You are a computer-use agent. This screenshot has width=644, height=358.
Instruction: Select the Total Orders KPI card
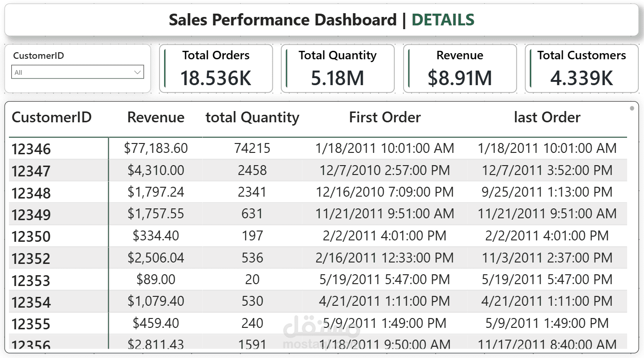[216, 69]
